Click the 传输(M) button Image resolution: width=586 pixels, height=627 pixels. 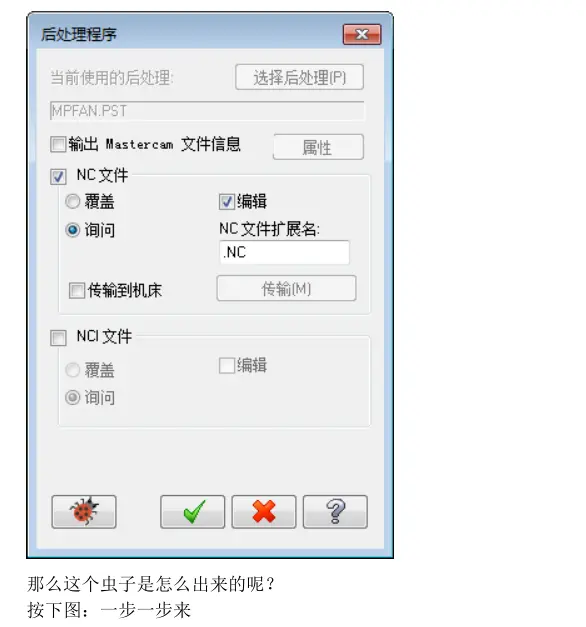coord(286,288)
